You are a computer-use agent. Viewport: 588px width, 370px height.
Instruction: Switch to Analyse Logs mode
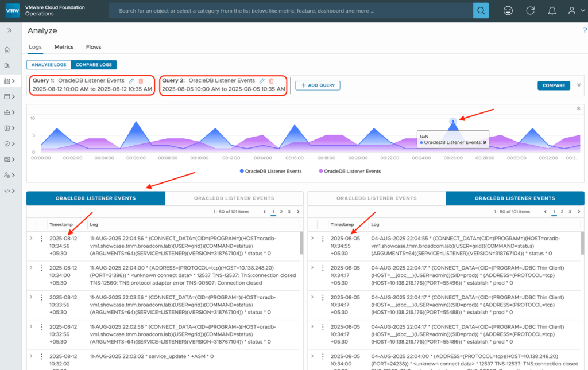pyautogui.click(x=49, y=65)
